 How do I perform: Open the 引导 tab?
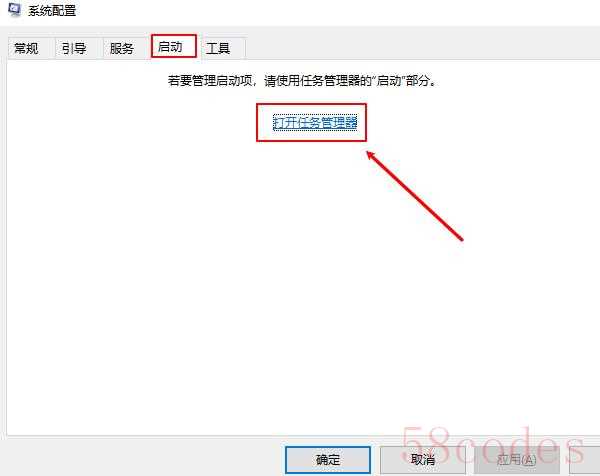click(75, 49)
